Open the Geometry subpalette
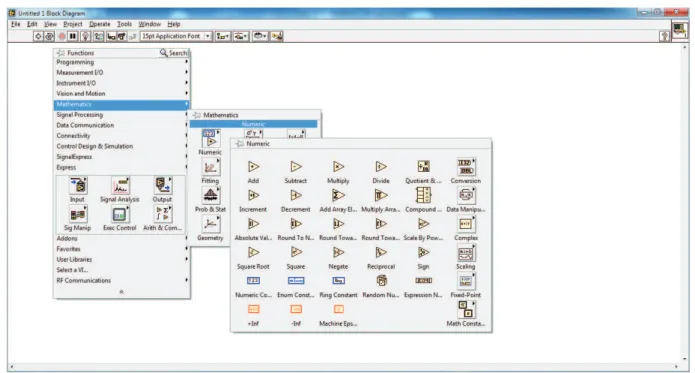Image resolution: width=695 pixels, height=373 pixels. (x=210, y=224)
